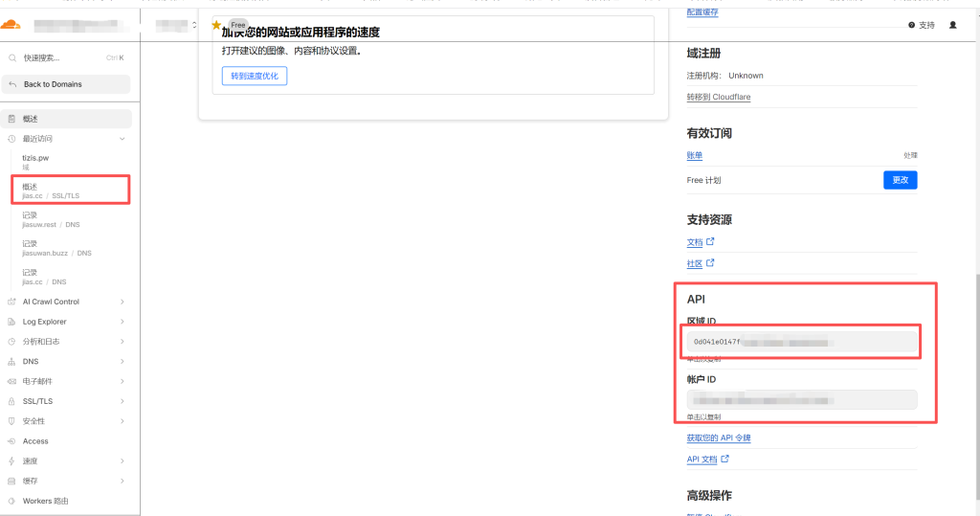Image resolution: width=980 pixels, height=516 pixels.
Task: Click 获取您的 API 令牌 link
Action: point(719,437)
